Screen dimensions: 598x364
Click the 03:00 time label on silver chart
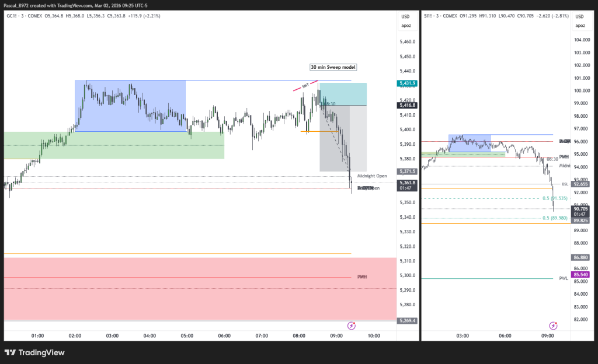[x=463, y=335]
